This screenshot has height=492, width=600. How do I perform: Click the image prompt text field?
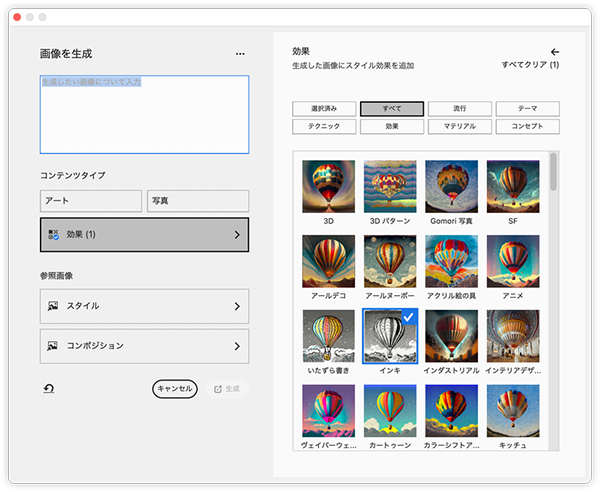click(x=144, y=114)
